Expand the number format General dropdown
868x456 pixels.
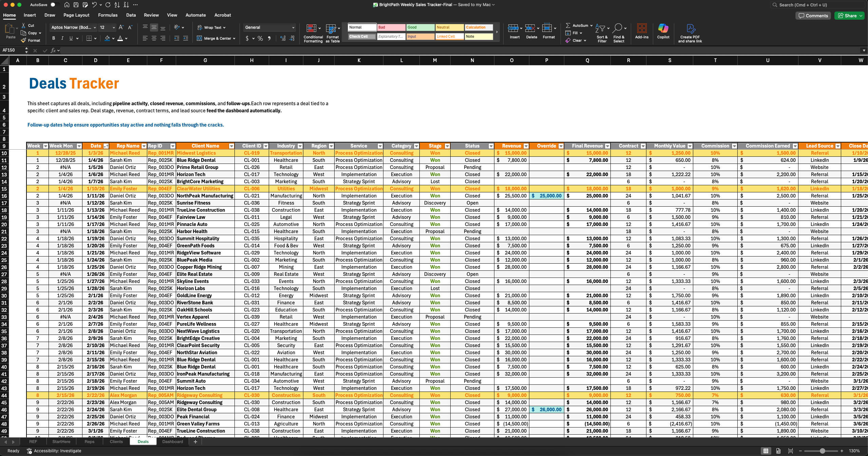click(x=293, y=27)
